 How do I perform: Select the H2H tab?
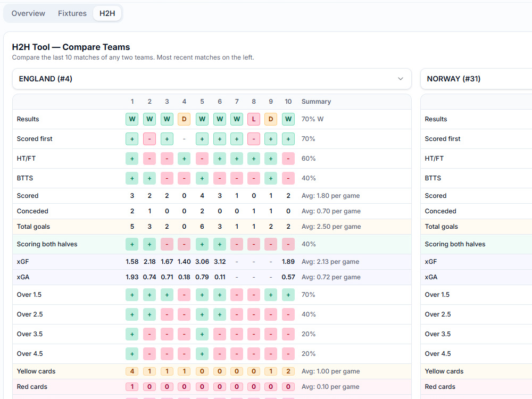107,13
